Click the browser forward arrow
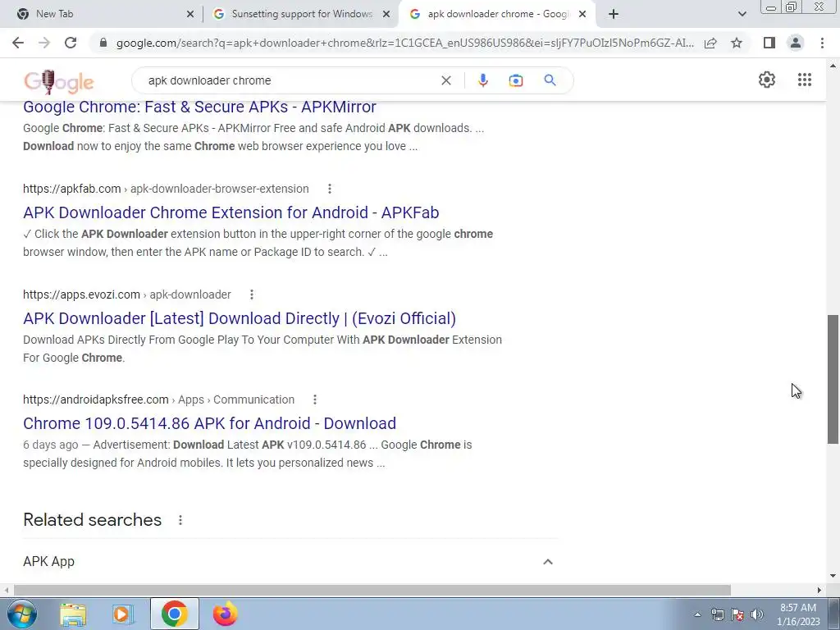 pos(44,43)
